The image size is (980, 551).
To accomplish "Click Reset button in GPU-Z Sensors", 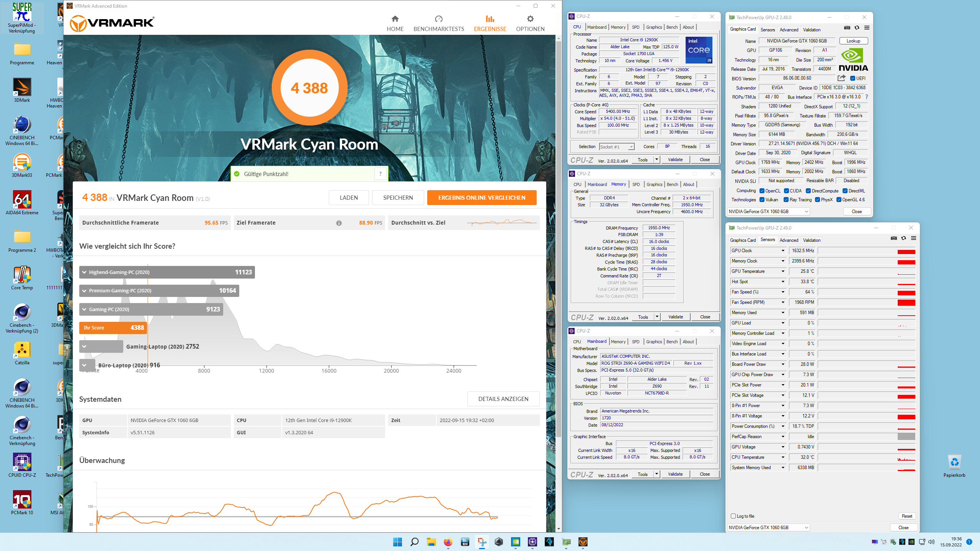I will tap(907, 516).
